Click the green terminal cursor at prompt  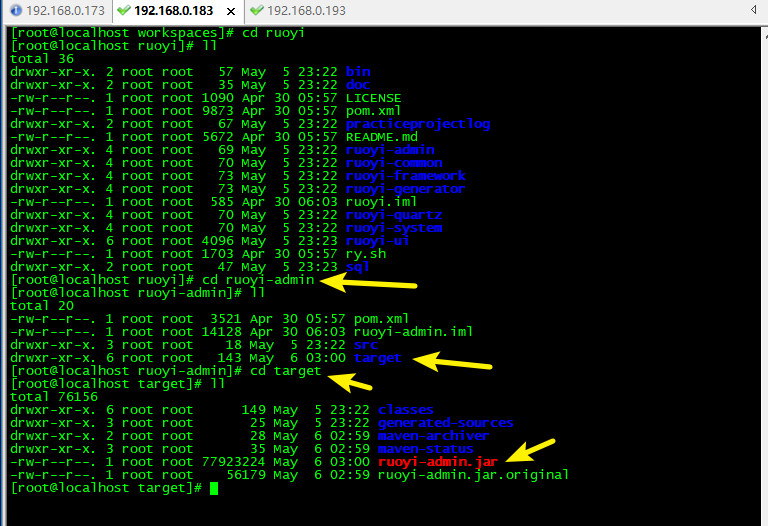214,488
